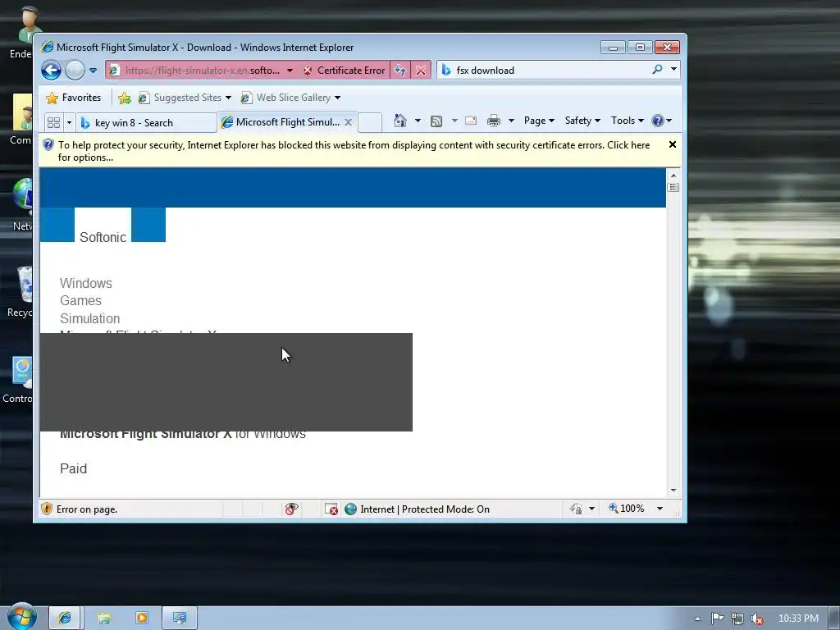Click the Print icon

pos(493,121)
